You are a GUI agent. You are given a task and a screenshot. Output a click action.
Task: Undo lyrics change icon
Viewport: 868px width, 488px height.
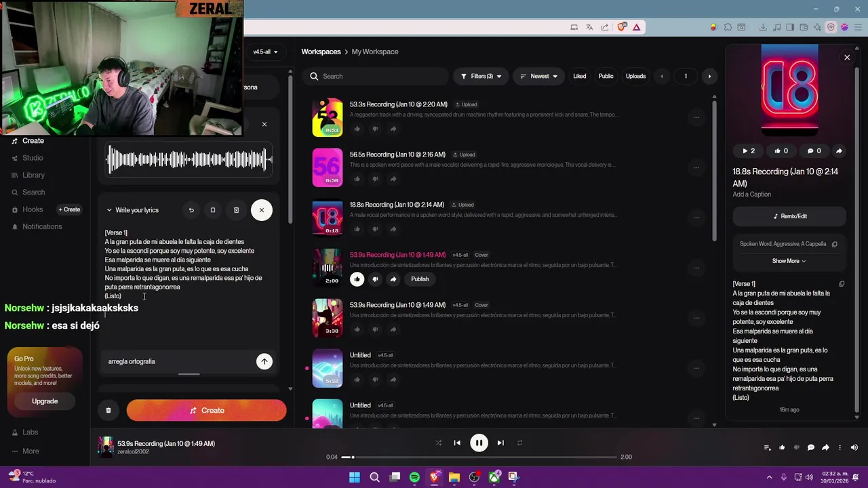click(x=191, y=210)
